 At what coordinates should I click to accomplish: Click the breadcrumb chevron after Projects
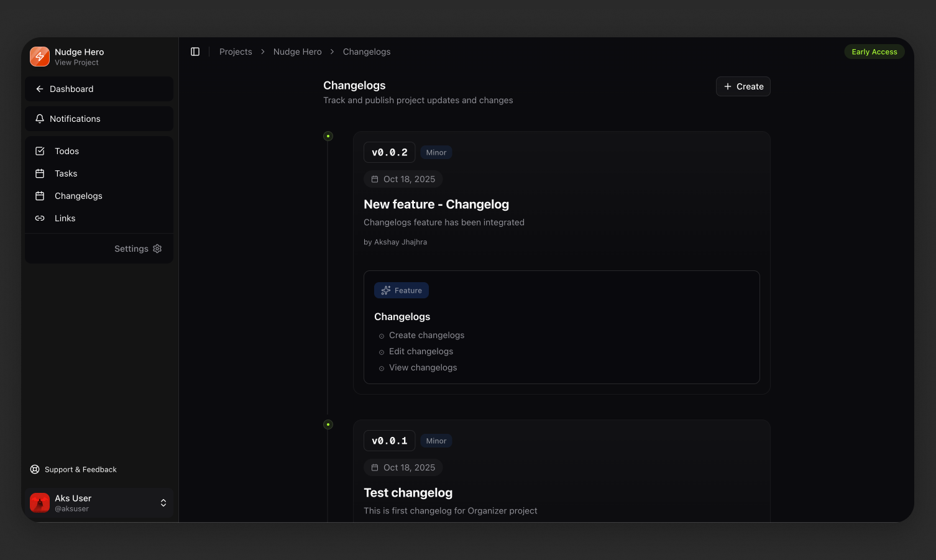click(x=263, y=52)
